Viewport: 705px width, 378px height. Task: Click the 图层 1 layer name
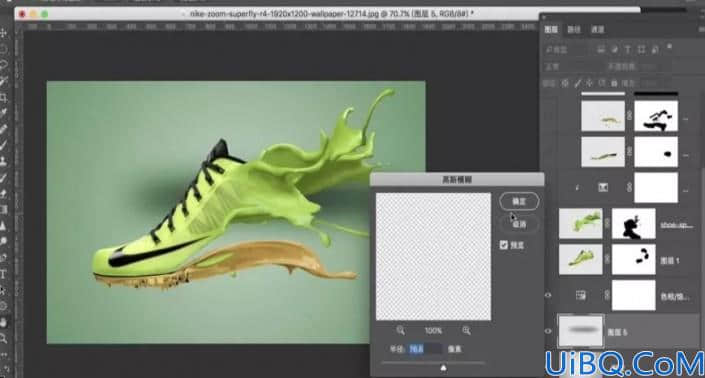coord(670,260)
